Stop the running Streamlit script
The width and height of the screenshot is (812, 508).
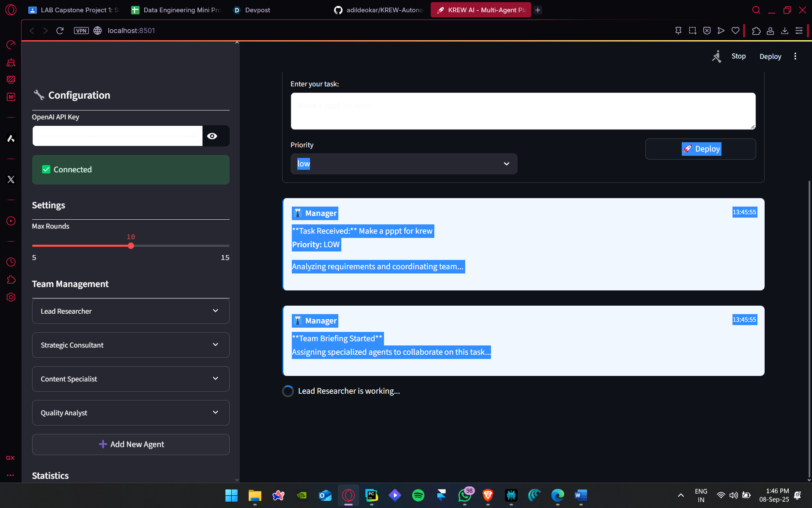pos(738,56)
